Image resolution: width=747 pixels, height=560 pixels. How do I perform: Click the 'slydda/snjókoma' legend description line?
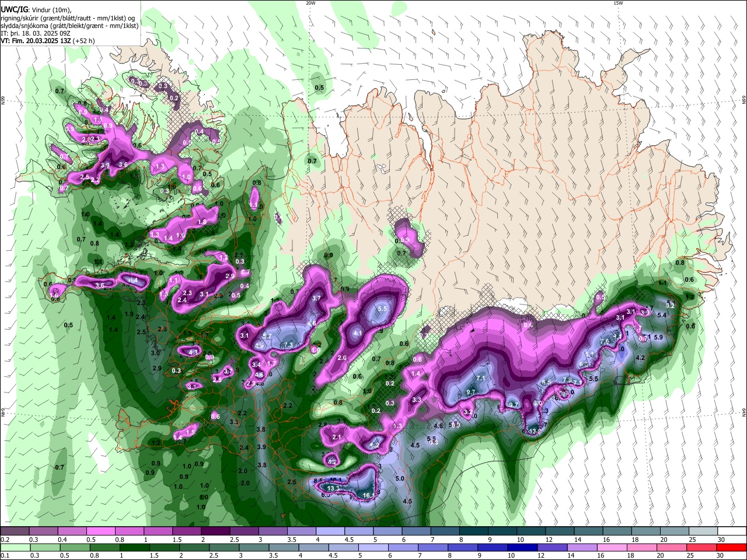(x=69, y=26)
